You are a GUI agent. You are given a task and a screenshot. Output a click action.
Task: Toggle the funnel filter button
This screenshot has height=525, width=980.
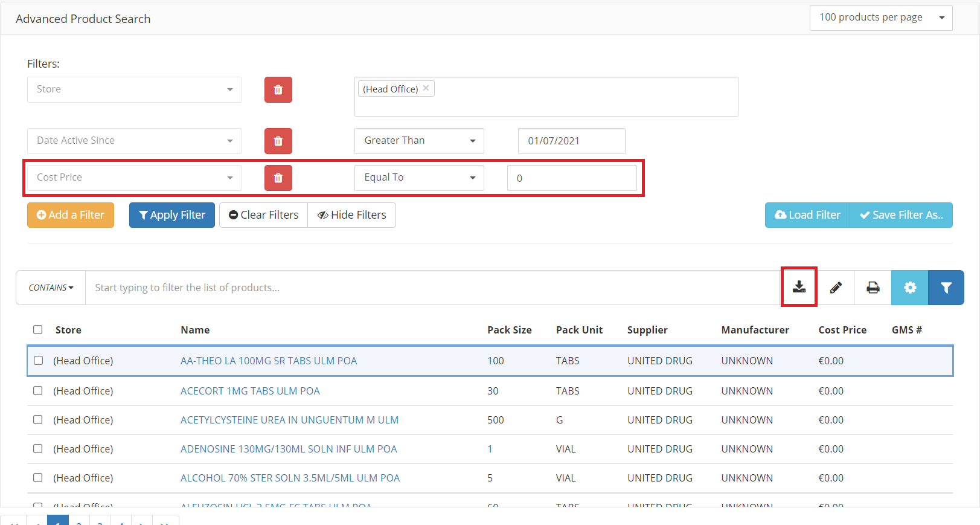click(x=946, y=288)
